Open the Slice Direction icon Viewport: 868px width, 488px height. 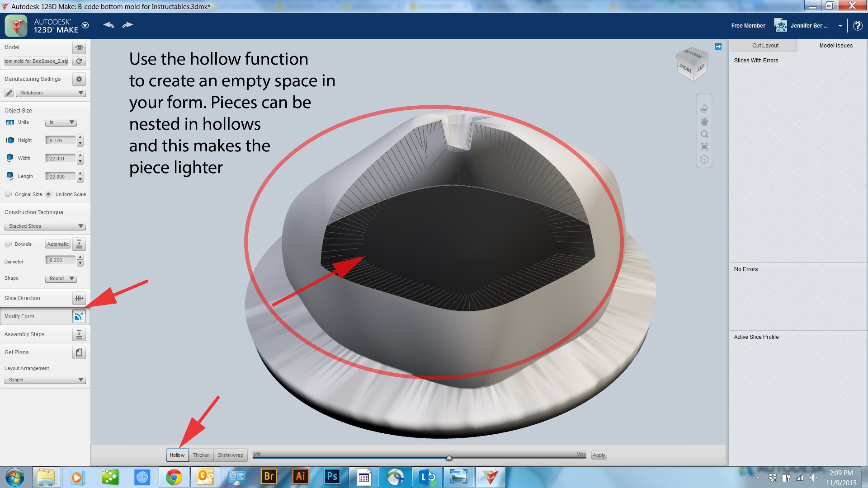[79, 298]
